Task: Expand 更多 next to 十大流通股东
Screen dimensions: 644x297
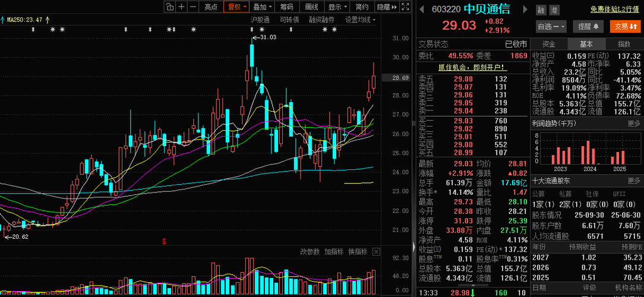Action: pyautogui.click(x=634, y=181)
